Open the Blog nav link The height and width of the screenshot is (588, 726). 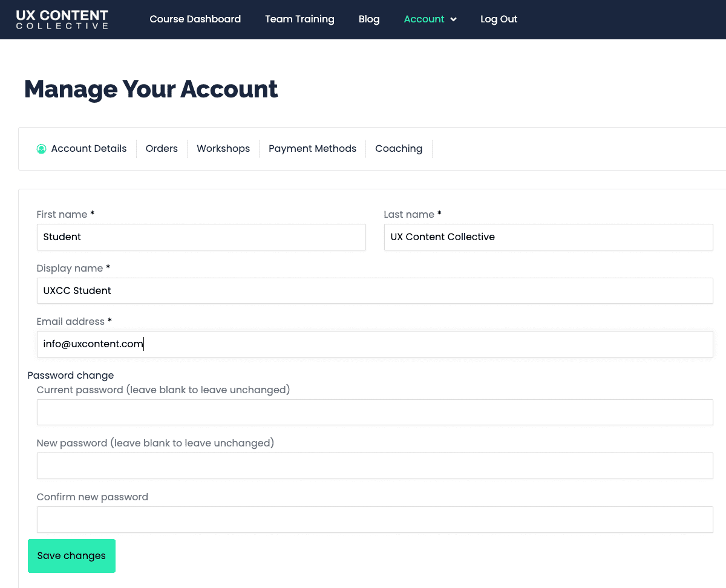pos(369,19)
